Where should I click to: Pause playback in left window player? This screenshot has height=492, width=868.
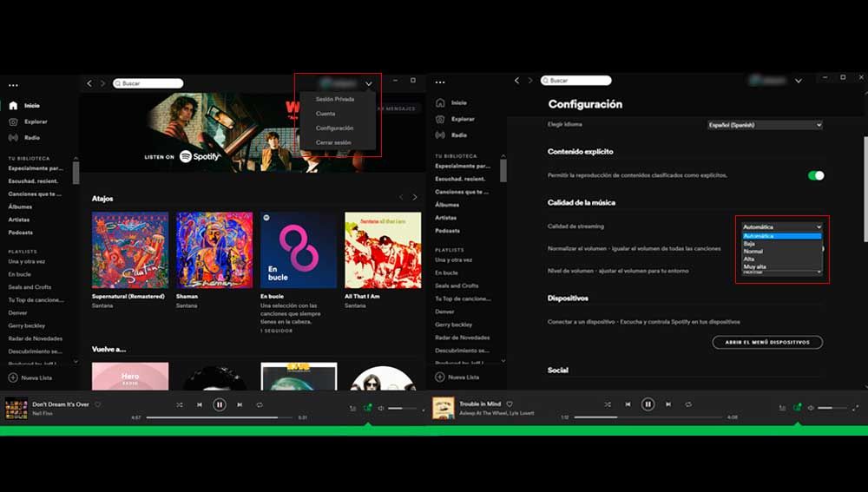coord(220,405)
